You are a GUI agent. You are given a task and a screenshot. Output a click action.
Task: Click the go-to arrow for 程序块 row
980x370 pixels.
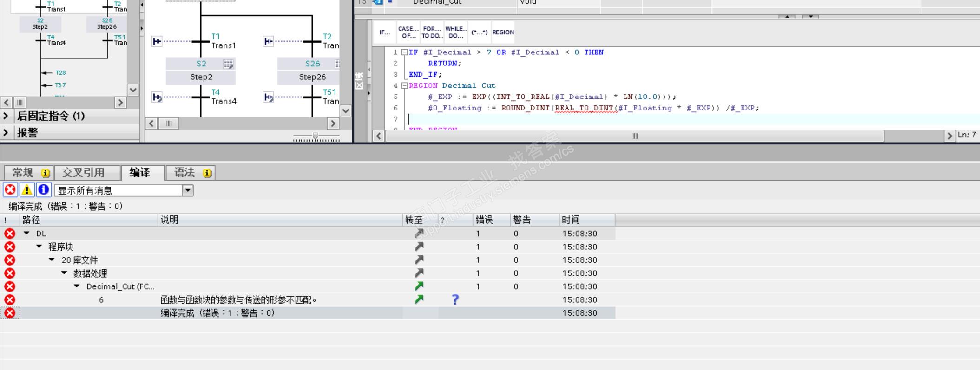(x=419, y=247)
